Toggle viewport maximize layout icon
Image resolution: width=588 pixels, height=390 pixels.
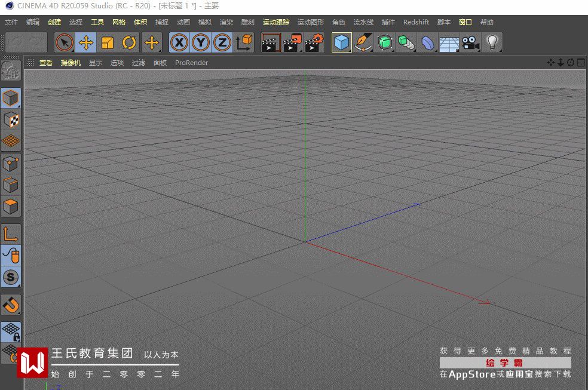click(581, 63)
